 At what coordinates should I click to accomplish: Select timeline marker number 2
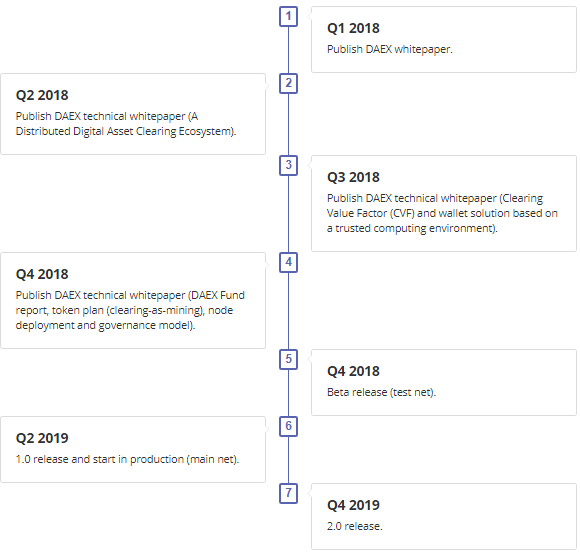[x=288, y=83]
